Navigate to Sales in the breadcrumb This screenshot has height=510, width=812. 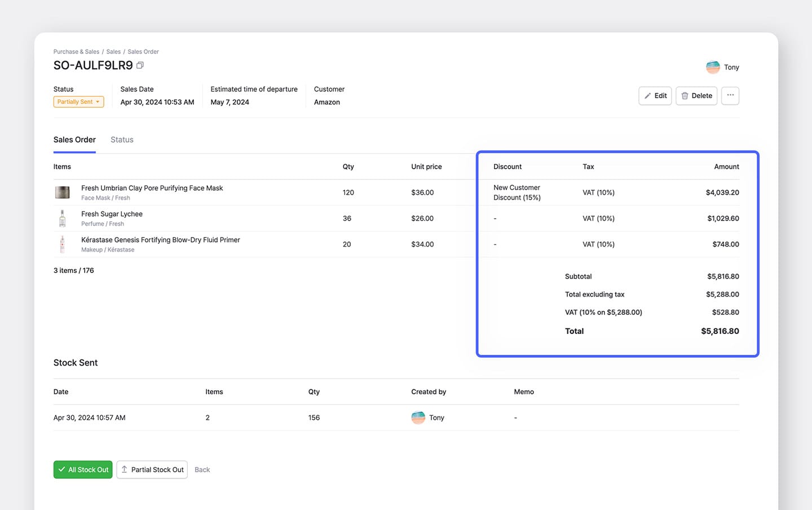tap(113, 52)
